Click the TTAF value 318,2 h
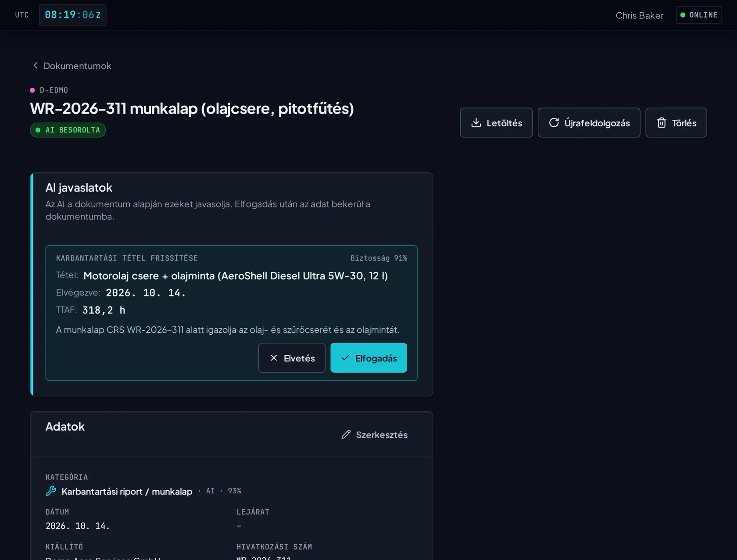Image resolution: width=737 pixels, height=560 pixels. (104, 310)
